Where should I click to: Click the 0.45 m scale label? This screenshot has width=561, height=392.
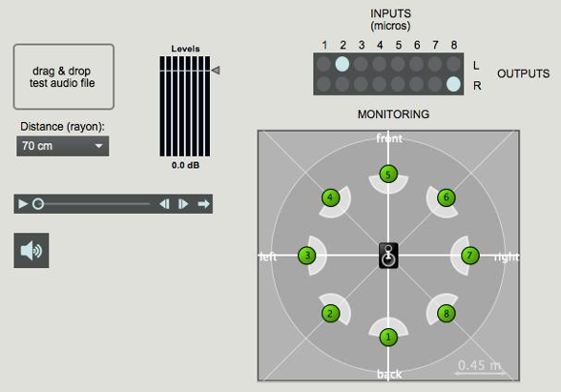[479, 365]
